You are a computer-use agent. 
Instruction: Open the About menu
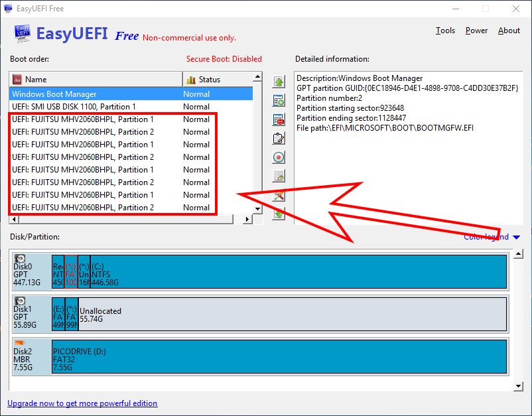pos(509,31)
